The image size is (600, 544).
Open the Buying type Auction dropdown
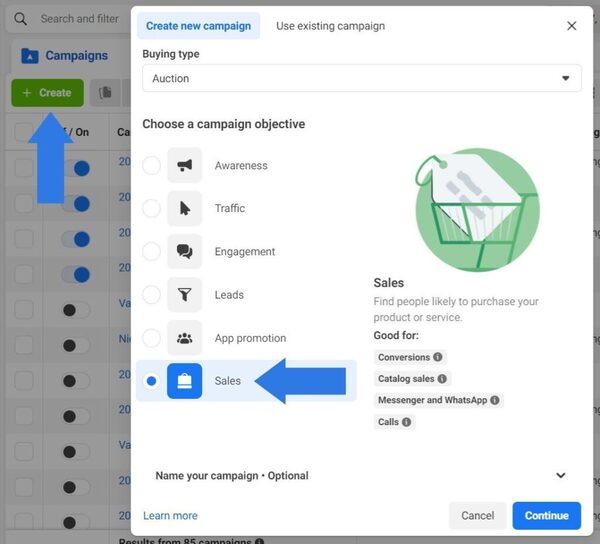pos(361,78)
